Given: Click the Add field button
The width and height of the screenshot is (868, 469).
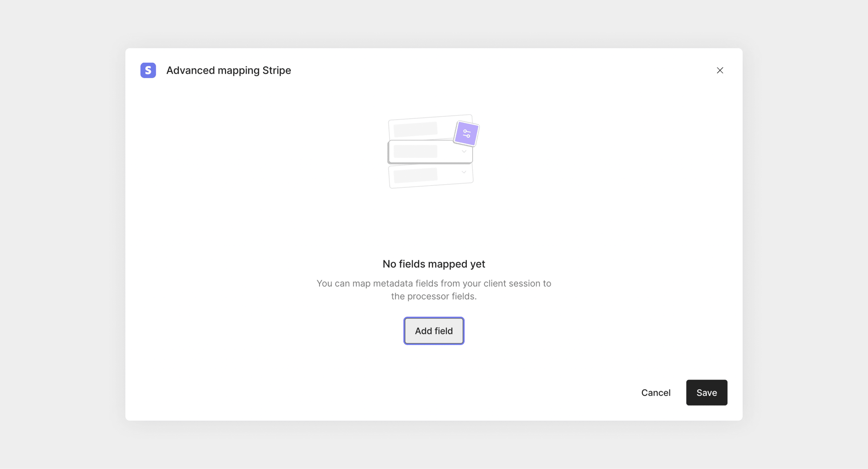Looking at the screenshot, I should pyautogui.click(x=434, y=331).
